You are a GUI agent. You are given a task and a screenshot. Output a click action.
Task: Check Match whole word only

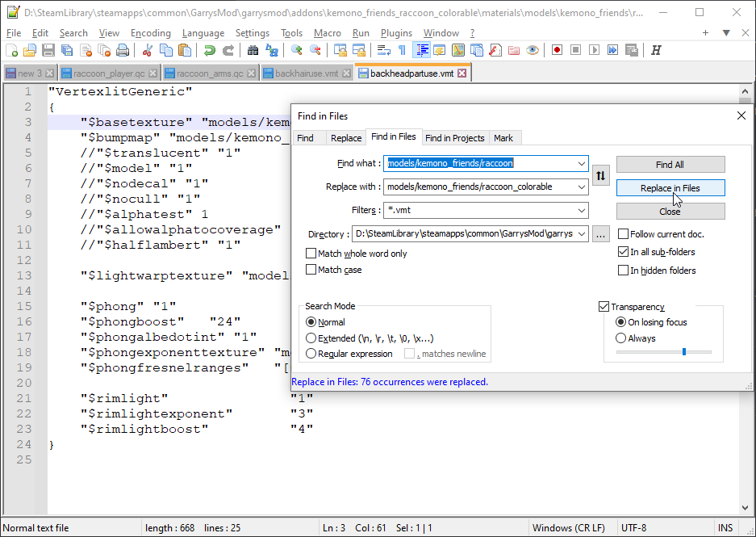click(357, 254)
